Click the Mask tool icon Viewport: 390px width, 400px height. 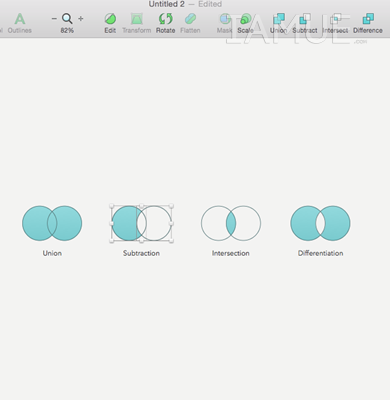click(x=225, y=19)
